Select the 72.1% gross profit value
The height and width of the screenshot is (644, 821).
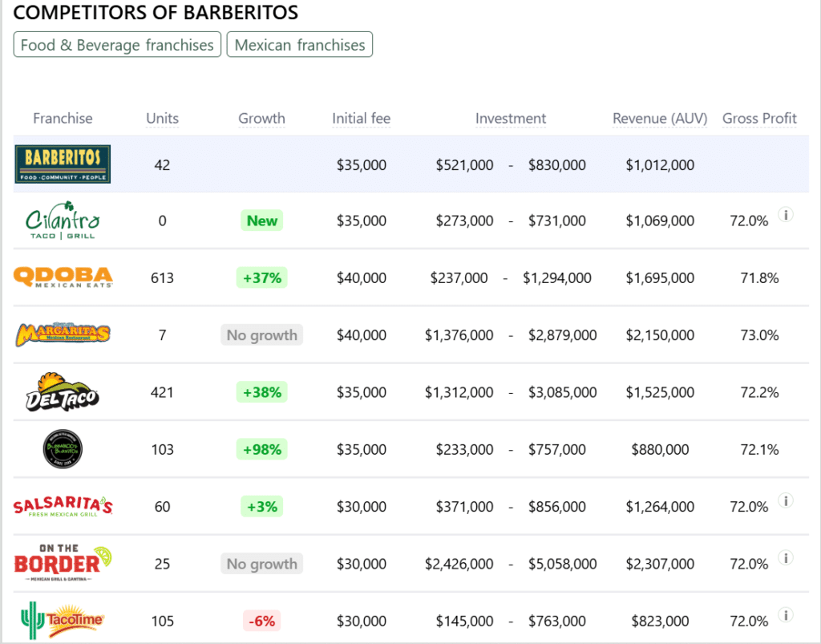tap(760, 449)
